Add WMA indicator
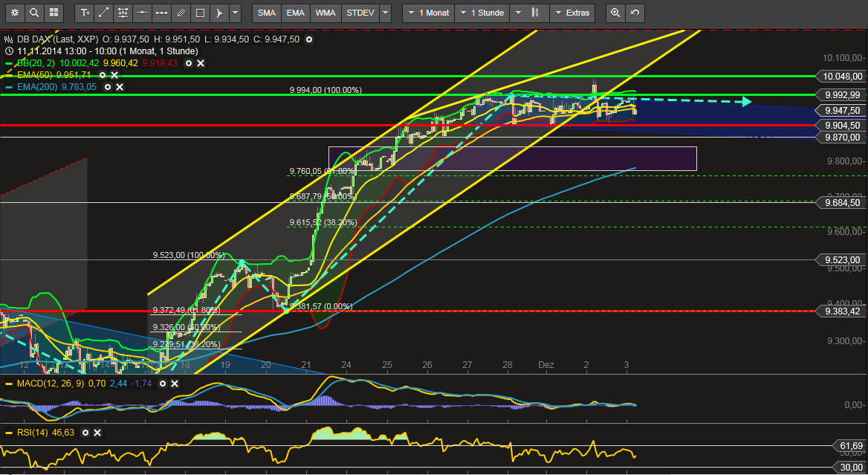This screenshot has width=868, height=475. click(x=325, y=13)
